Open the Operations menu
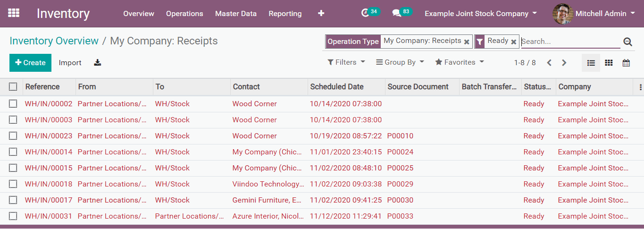The height and width of the screenshot is (229, 644). [184, 14]
